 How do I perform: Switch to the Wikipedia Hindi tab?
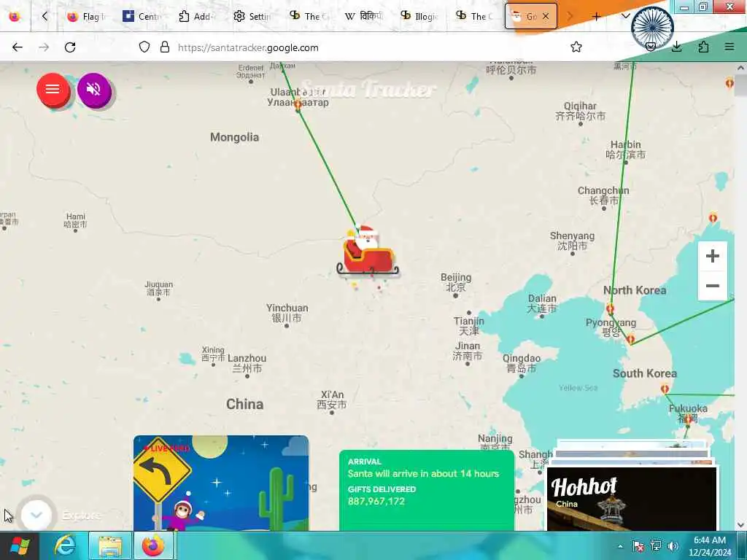tap(363, 17)
